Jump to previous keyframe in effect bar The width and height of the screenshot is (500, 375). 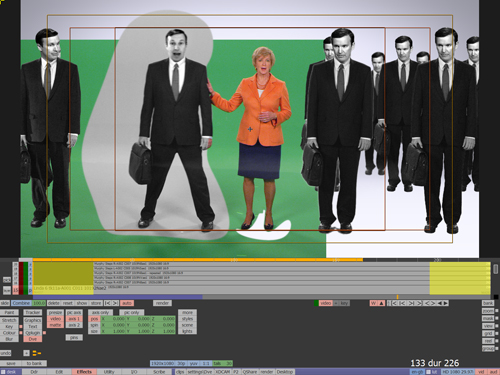click(107, 303)
